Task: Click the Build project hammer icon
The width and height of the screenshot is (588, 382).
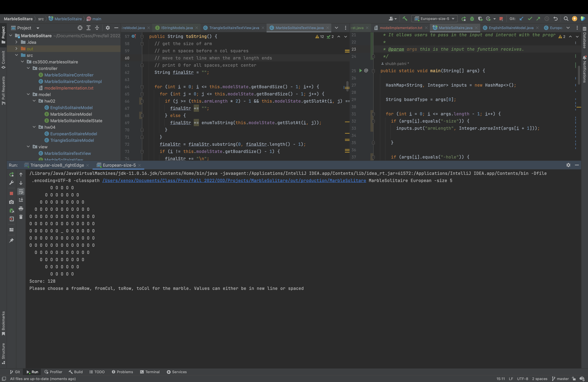Action: [x=405, y=18]
